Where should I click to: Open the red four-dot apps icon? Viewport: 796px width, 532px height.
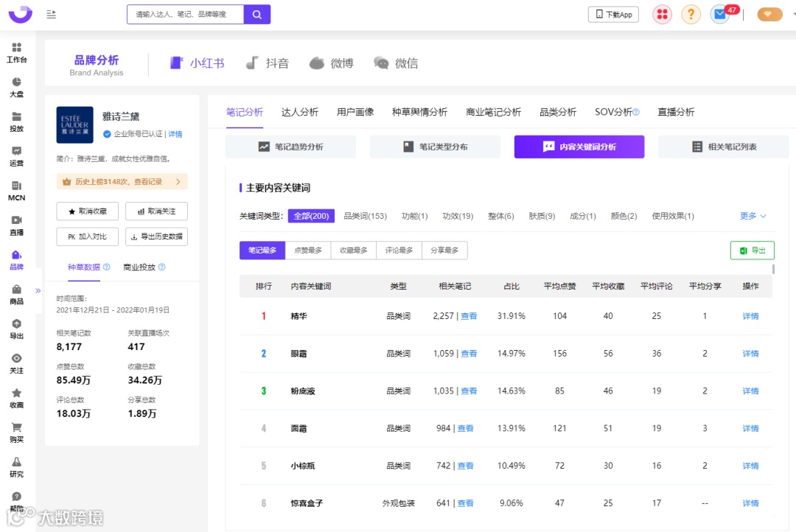click(662, 14)
